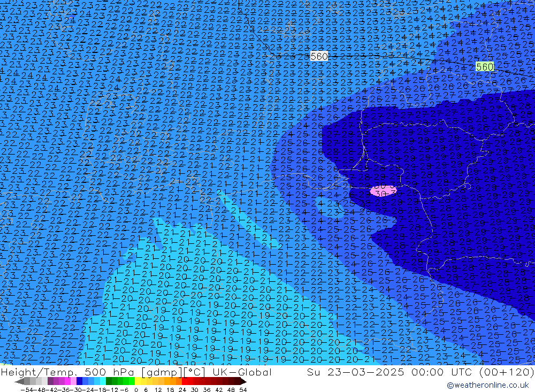Viewport: 535px width, 392px height.
Task: Pick the bright yellow legend swatch above 0
Action: 137,381
